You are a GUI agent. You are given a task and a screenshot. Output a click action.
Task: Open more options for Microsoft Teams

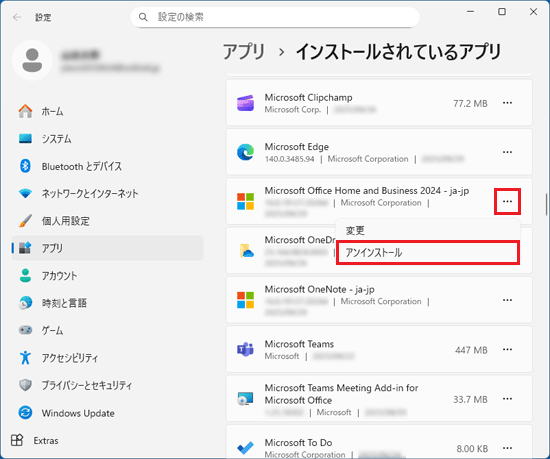click(x=507, y=350)
